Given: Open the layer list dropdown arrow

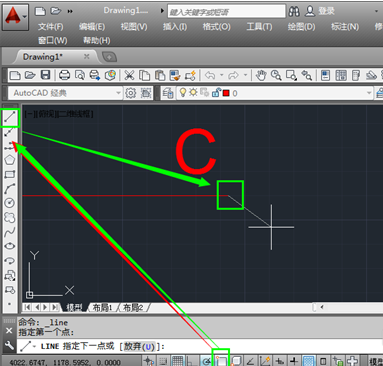Looking at the screenshot, I should (x=369, y=93).
